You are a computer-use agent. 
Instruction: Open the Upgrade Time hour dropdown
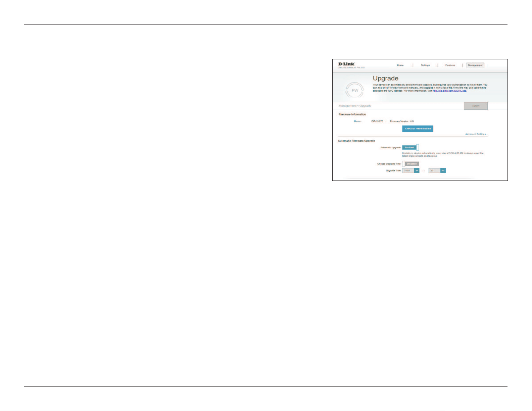[411, 171]
